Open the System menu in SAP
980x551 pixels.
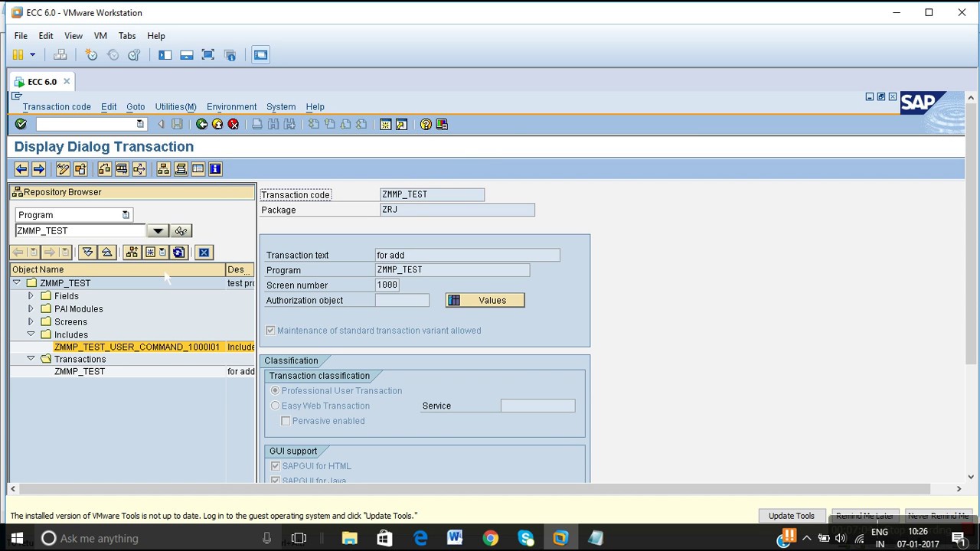pyautogui.click(x=281, y=107)
